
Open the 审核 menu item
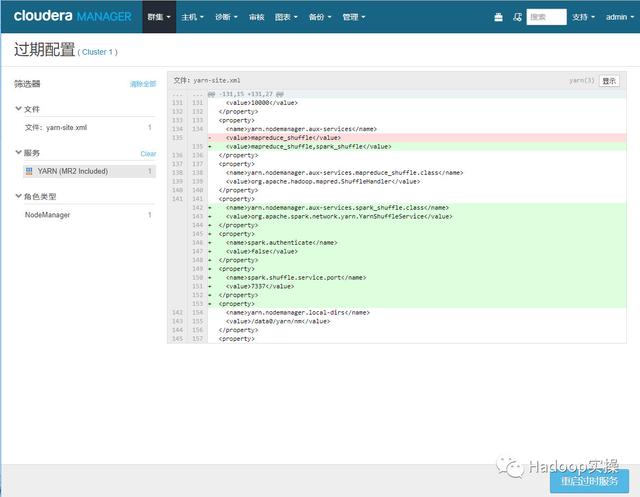[x=257, y=17]
